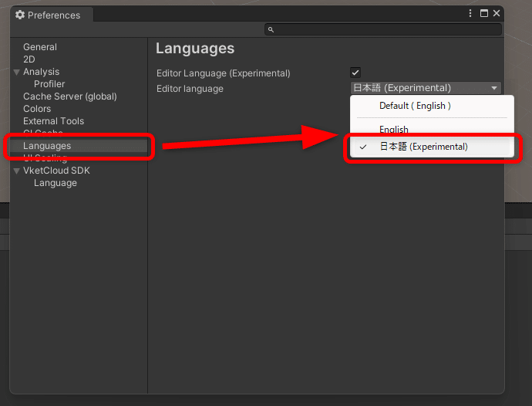Choose Default ( English ) option

415,106
